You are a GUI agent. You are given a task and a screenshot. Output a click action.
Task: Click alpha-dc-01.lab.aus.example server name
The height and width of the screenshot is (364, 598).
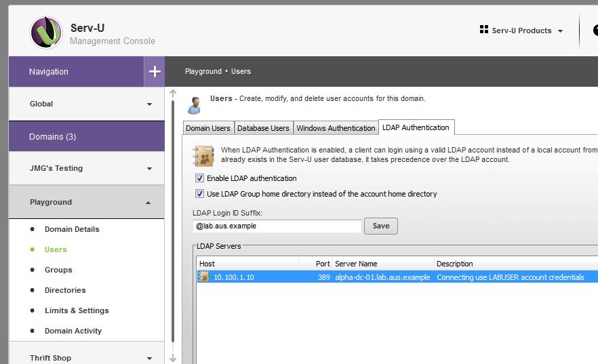click(x=382, y=277)
